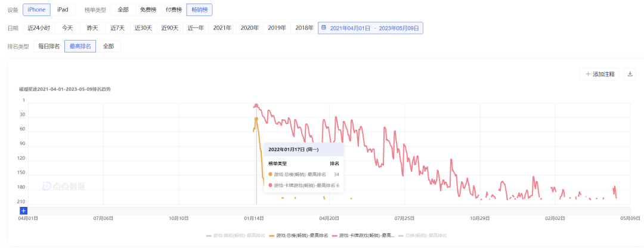Select the 2019年 date filter
This screenshot has width=644, height=248.
(x=277, y=28)
